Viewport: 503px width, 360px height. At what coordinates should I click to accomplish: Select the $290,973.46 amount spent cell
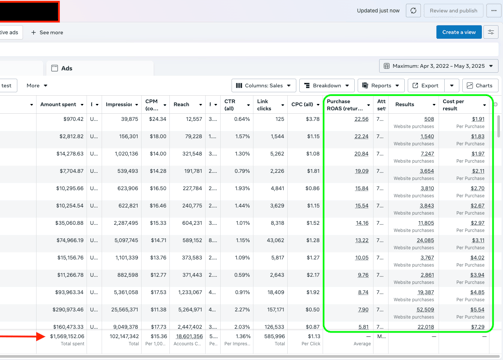click(x=68, y=310)
